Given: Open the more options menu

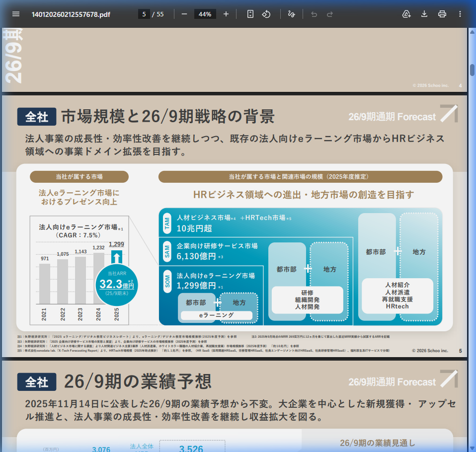Looking at the screenshot, I should (460, 14).
